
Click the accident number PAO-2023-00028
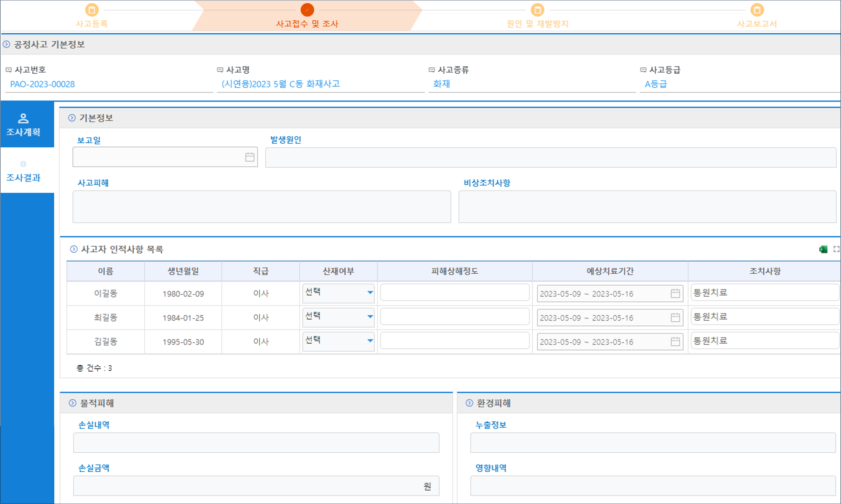pos(42,84)
